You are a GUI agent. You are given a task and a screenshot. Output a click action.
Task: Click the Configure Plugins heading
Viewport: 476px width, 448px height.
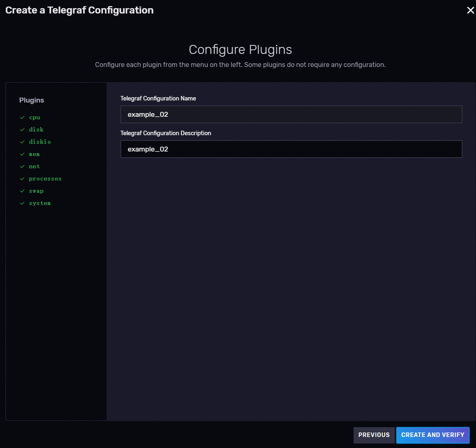240,50
